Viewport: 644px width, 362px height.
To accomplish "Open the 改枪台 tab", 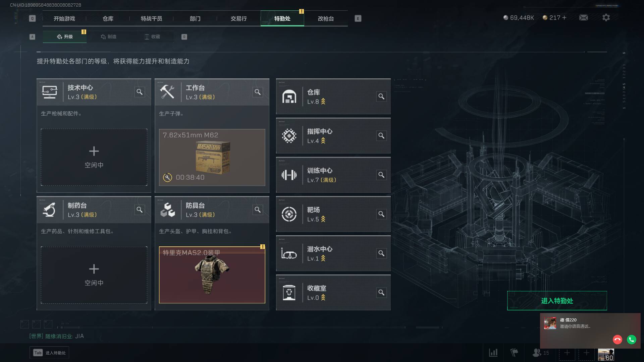I will (326, 18).
